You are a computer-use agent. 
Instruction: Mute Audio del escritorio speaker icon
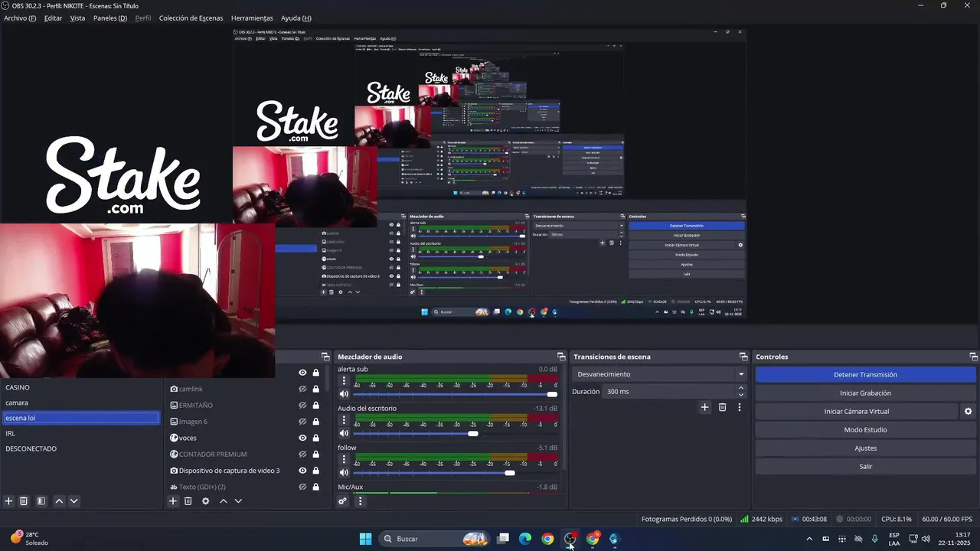pyautogui.click(x=344, y=433)
